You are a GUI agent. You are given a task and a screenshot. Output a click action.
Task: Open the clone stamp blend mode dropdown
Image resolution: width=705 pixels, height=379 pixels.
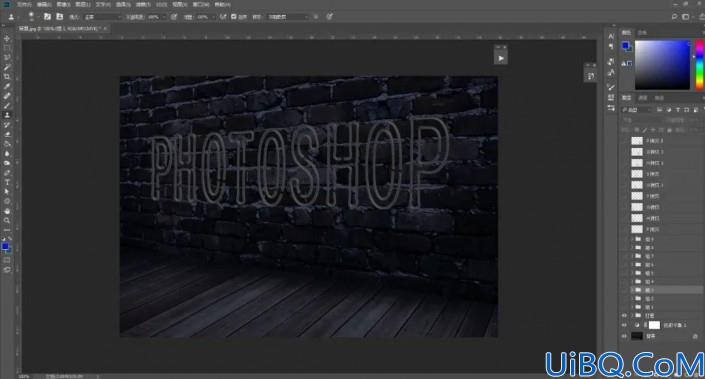click(103, 17)
